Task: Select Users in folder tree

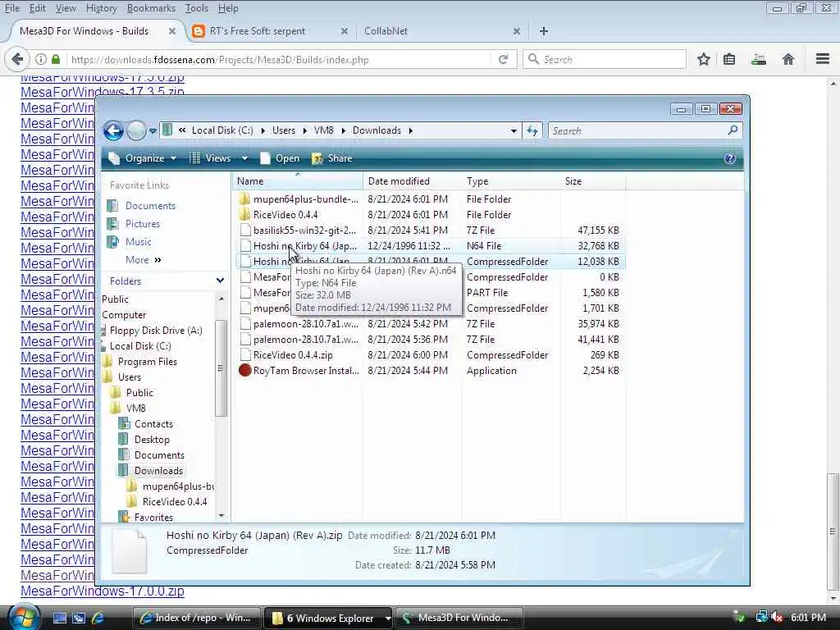Action: [x=129, y=377]
